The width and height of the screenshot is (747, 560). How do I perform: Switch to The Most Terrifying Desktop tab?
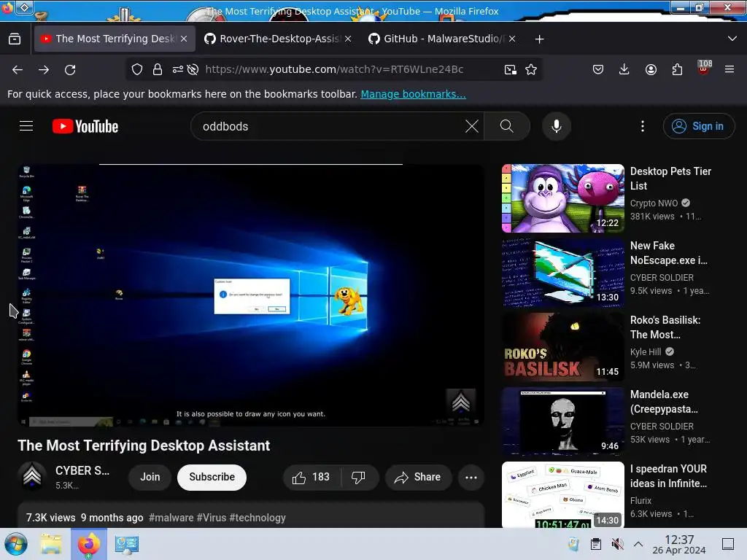point(115,39)
